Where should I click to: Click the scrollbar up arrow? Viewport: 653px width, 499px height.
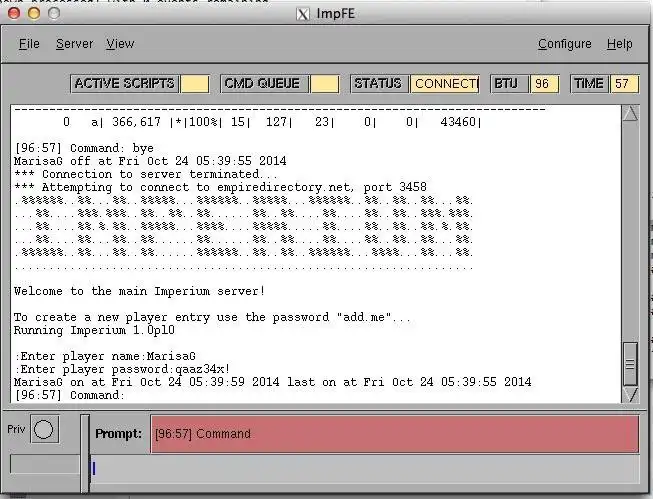[x=631, y=113]
